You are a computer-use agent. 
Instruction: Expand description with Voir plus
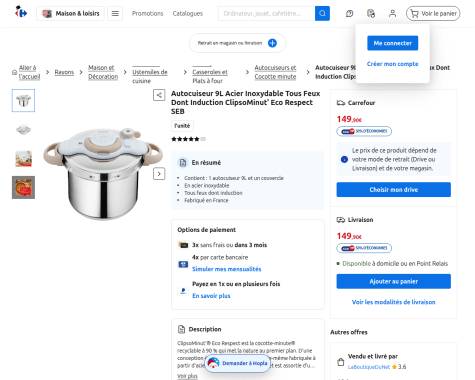187,376
